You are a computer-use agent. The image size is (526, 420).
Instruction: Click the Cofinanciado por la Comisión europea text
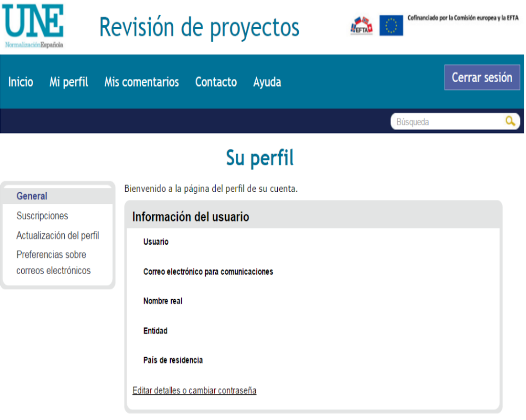pyautogui.click(x=463, y=18)
